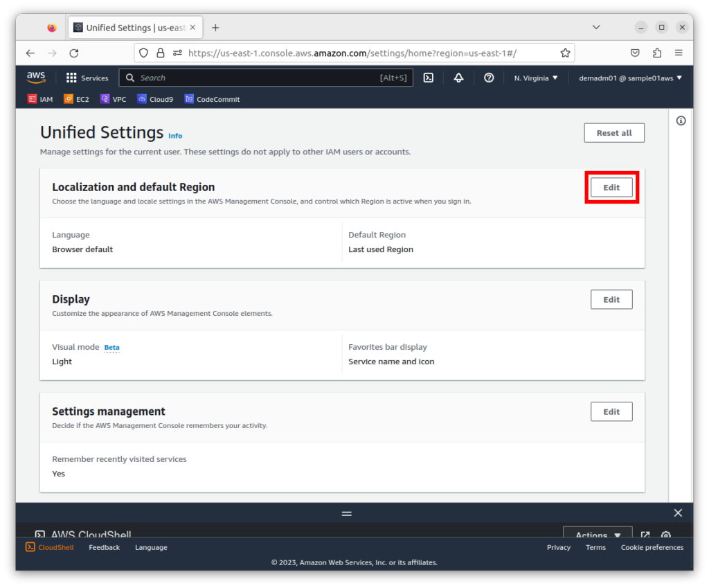Open the Info link beside Unified Settings

point(175,136)
